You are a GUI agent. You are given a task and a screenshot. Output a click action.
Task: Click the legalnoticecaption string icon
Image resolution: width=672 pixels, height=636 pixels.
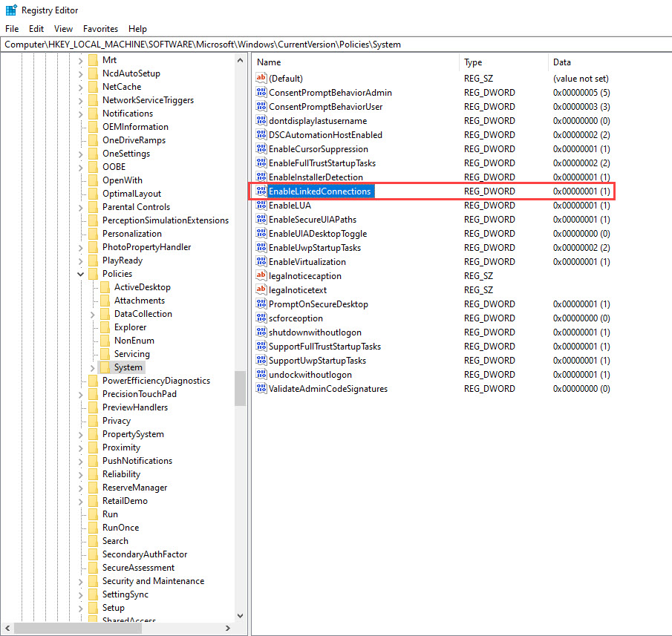pos(261,275)
